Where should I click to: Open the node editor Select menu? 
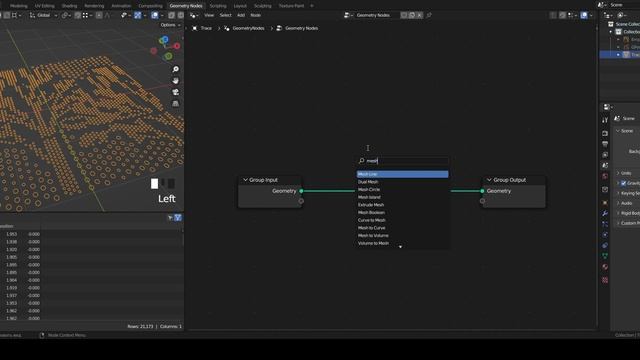pyautogui.click(x=225, y=15)
